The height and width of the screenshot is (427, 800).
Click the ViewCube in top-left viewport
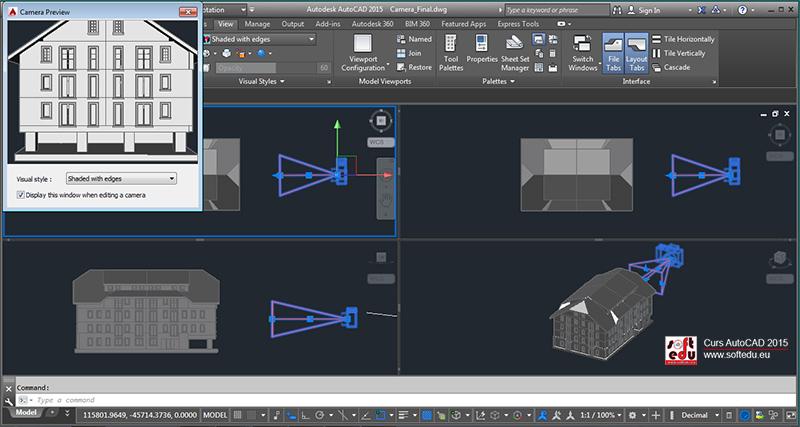[x=381, y=120]
